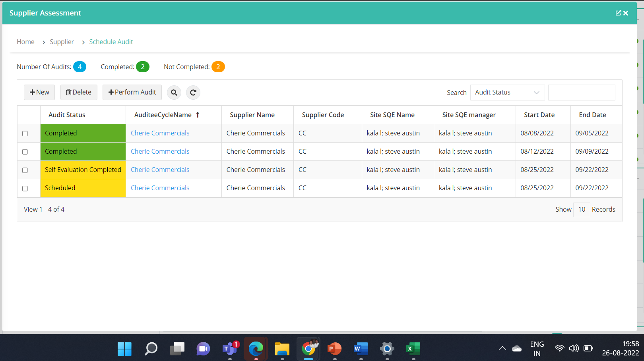Click the Show records count box 10

coord(582,209)
